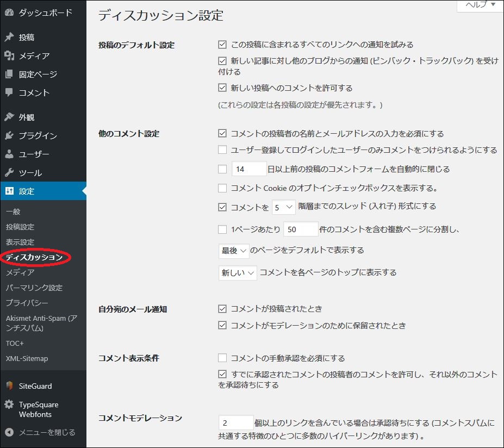
Task: Click the TypeSquare Webfonts gear icon
Action: point(9,405)
